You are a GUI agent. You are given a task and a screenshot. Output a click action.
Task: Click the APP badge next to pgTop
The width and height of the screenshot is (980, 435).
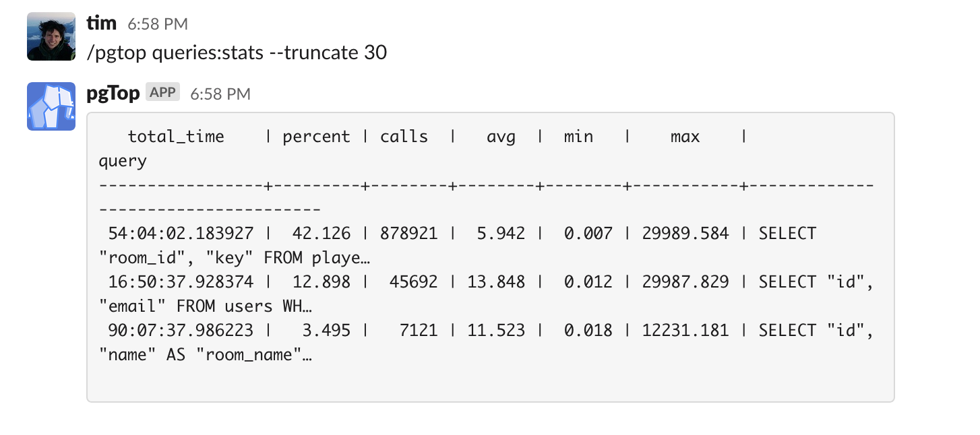[162, 93]
